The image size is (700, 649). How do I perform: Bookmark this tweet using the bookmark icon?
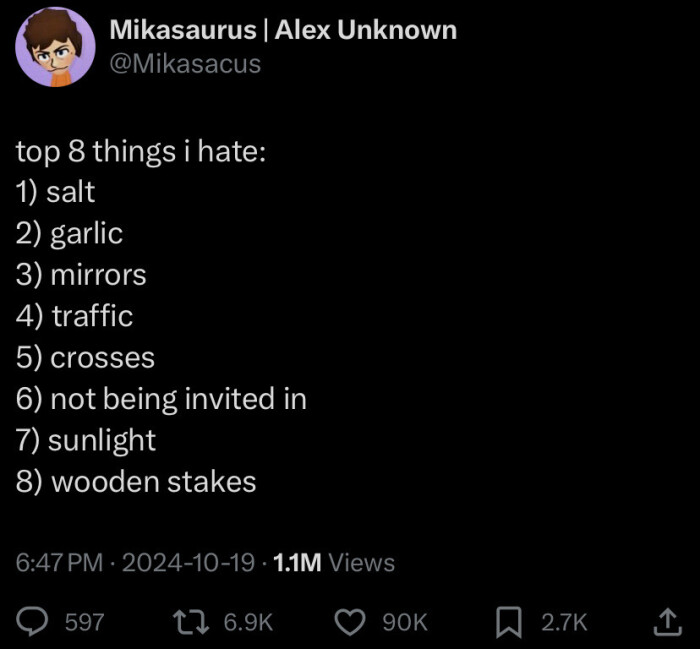[510, 622]
